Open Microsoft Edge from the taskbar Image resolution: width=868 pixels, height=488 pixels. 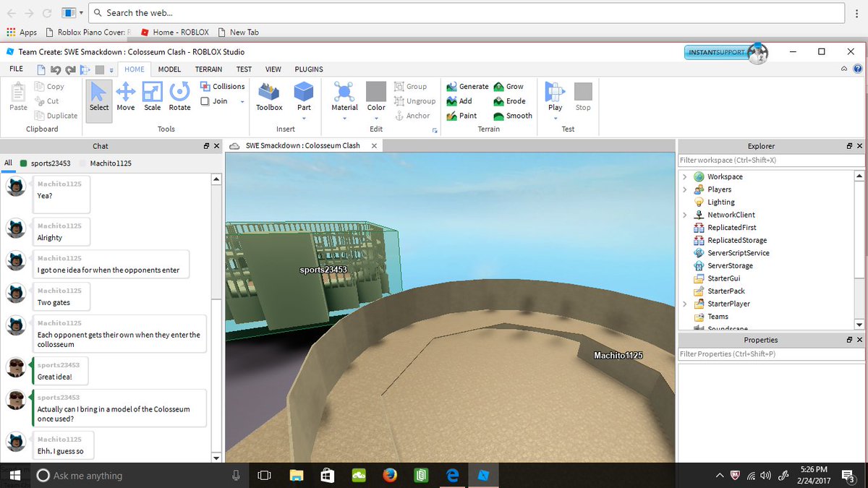(x=453, y=476)
